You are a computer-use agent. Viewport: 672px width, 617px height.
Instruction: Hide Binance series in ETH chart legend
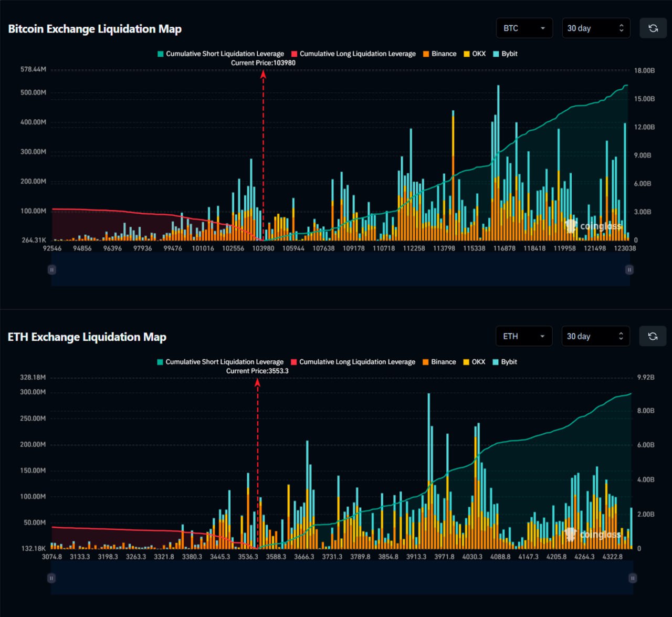(439, 362)
